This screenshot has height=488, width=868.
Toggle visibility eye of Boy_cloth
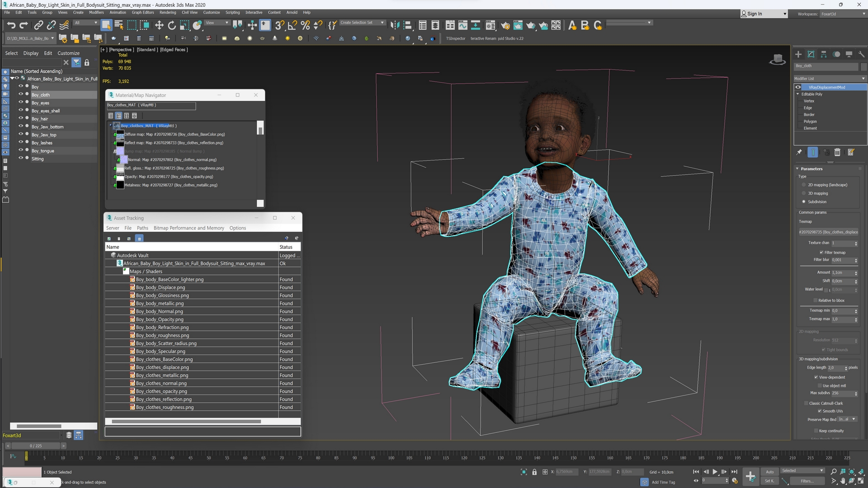20,94
